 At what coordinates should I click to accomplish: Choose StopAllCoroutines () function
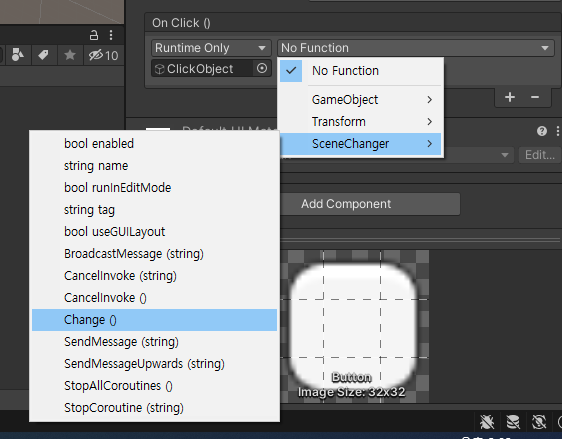154,386
